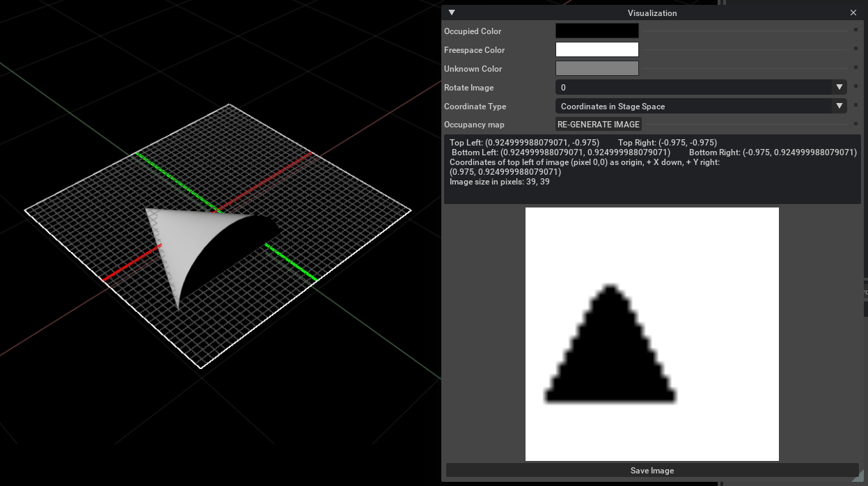Collapse the Visualization panel with the header triangle
The width and height of the screenshot is (868, 486).
[452, 13]
